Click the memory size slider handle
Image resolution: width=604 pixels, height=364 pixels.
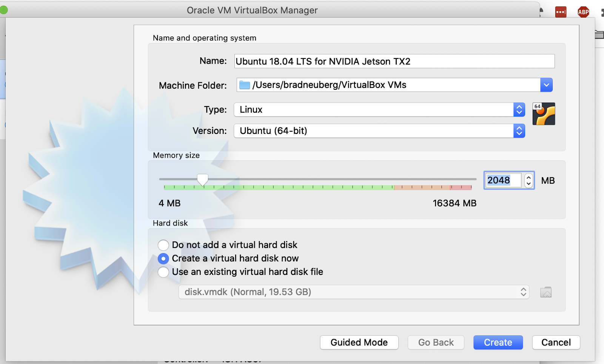[203, 180]
